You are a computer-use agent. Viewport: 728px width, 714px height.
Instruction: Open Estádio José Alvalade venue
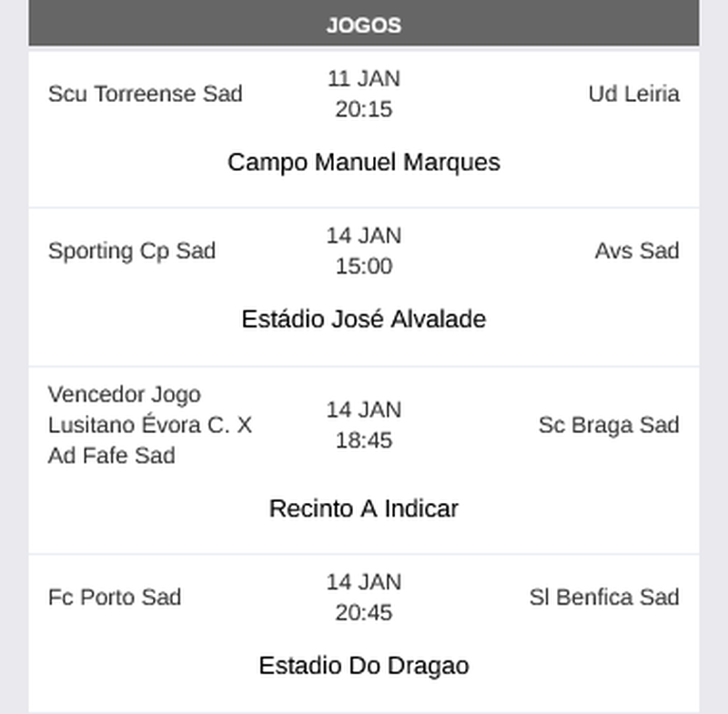[x=364, y=319]
